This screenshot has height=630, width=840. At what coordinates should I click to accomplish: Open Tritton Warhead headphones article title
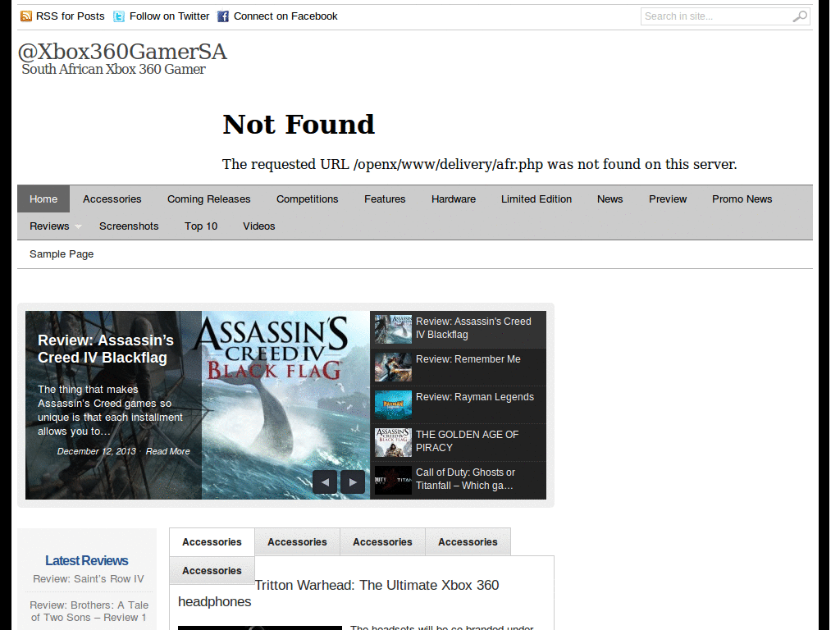[339, 593]
